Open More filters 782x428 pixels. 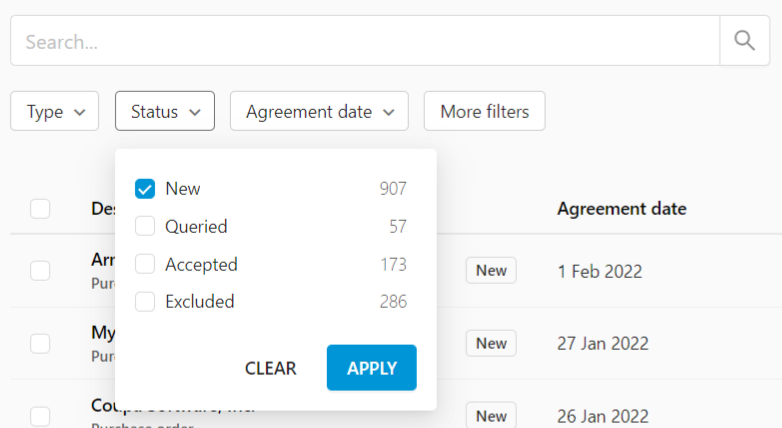[484, 111]
